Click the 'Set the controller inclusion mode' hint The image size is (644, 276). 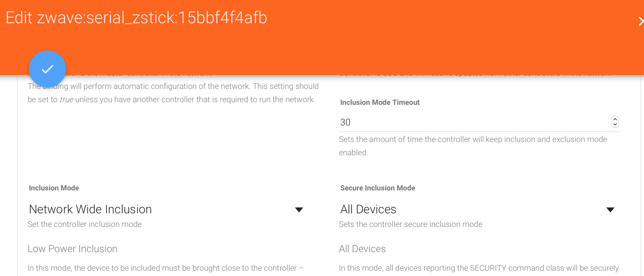(x=85, y=224)
